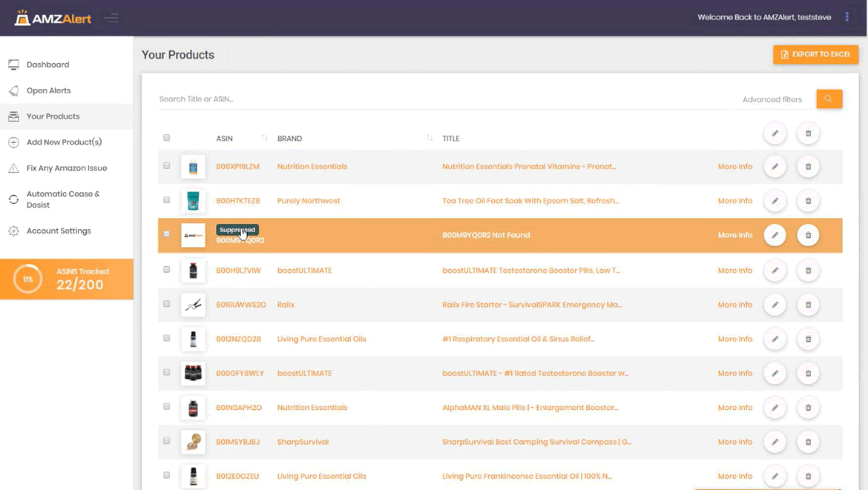Edit the B00GFY8WLY product row
This screenshot has height=490, width=868.
point(775,374)
